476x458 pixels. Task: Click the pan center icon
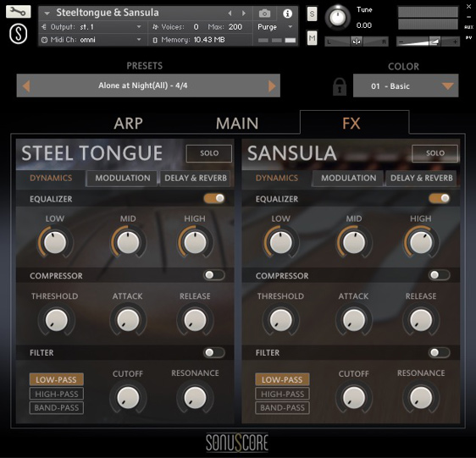click(356, 41)
